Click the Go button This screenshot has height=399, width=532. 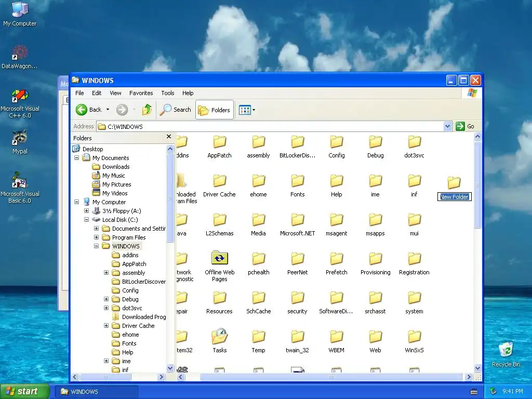pos(465,126)
